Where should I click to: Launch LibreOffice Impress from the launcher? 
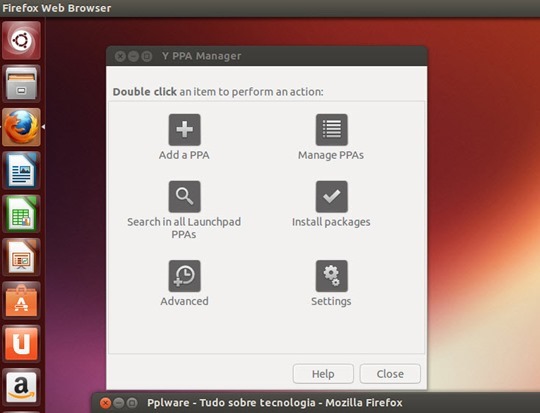point(21,257)
